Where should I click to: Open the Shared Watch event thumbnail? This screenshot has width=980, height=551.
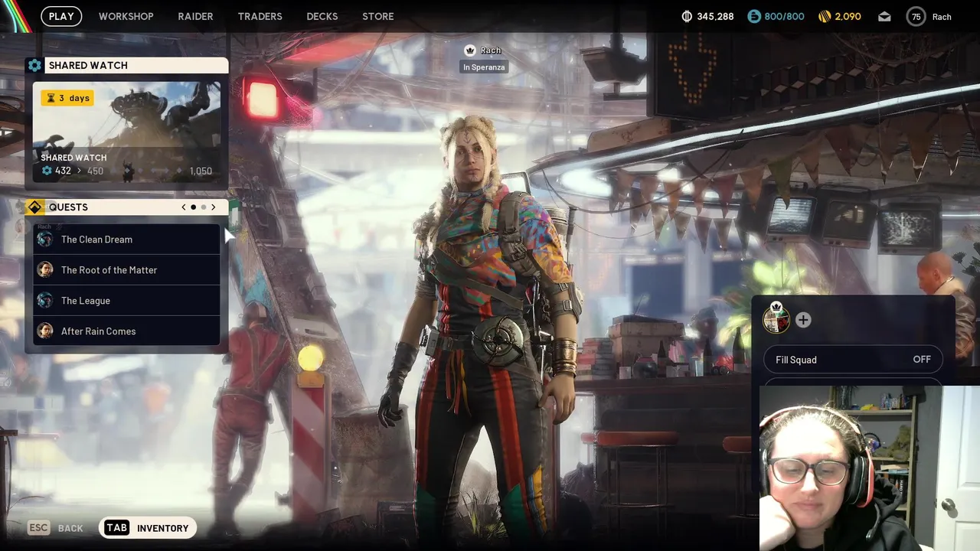[x=126, y=132]
